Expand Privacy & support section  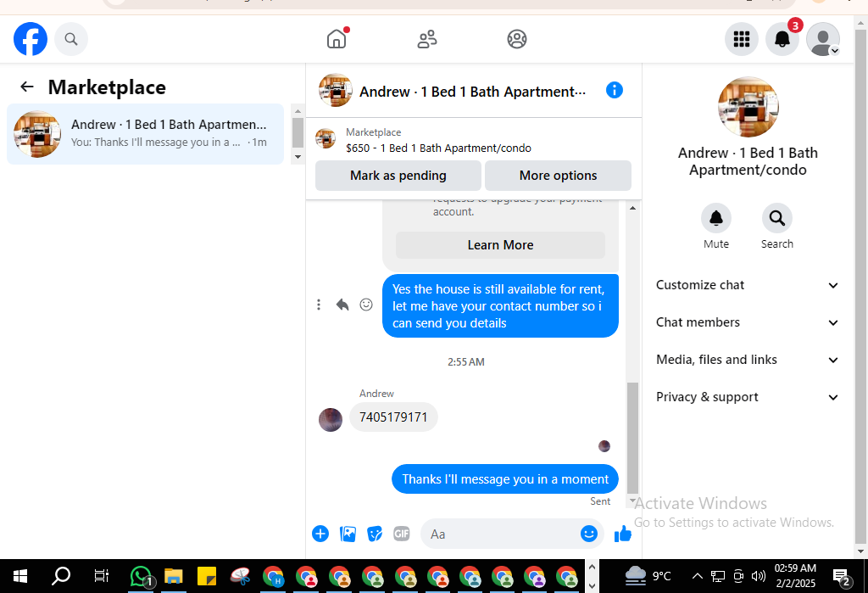tap(747, 397)
